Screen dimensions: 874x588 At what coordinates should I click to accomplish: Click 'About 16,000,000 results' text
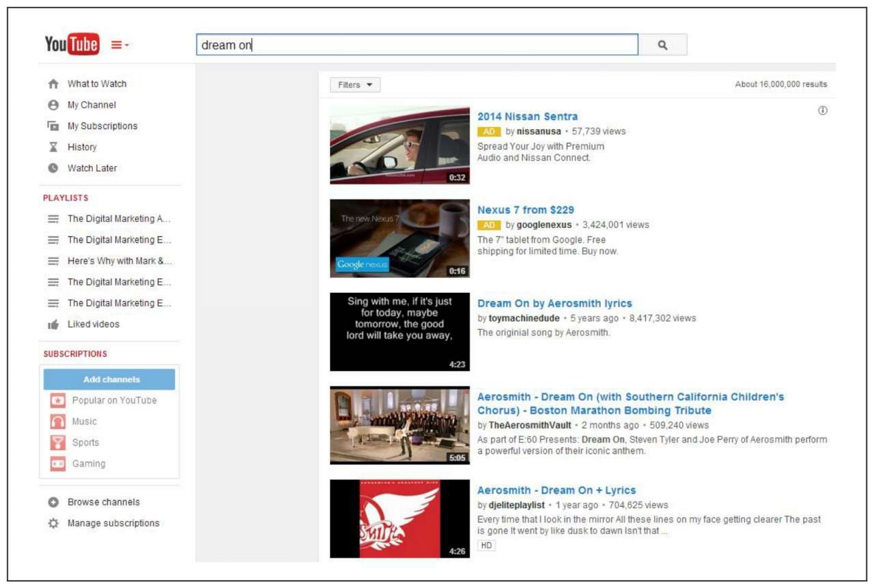coord(781,85)
